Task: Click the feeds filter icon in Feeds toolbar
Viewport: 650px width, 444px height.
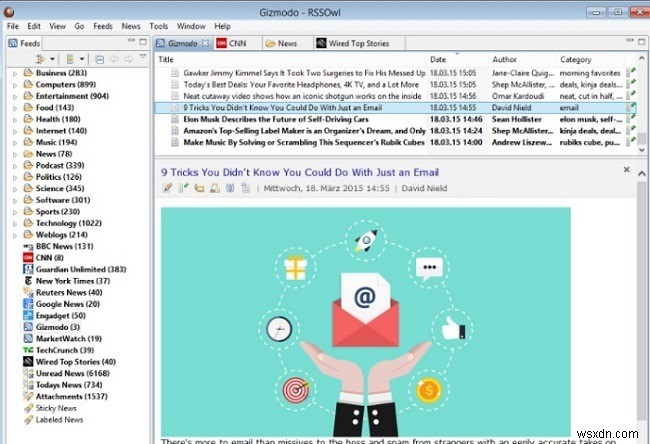Action: 70,59
